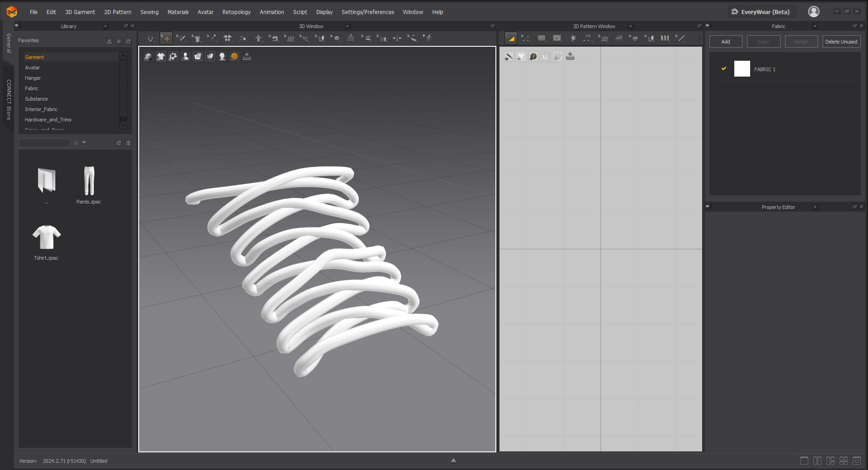Click the Add fabric button
The image size is (868, 470).
pyautogui.click(x=726, y=42)
